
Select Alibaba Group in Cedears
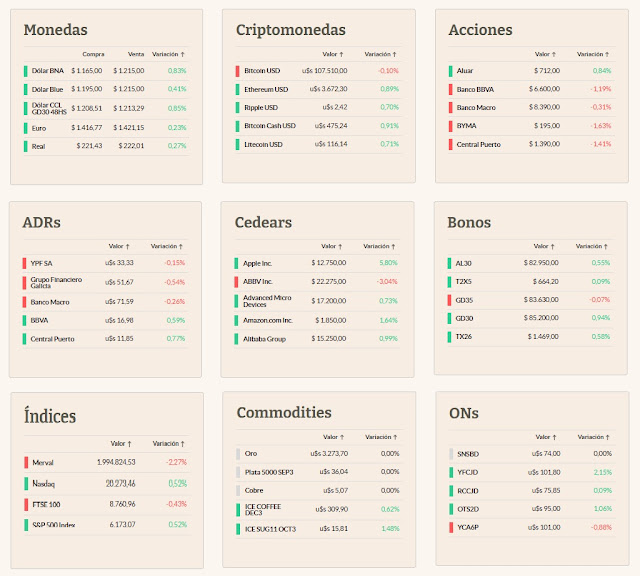coord(317,339)
